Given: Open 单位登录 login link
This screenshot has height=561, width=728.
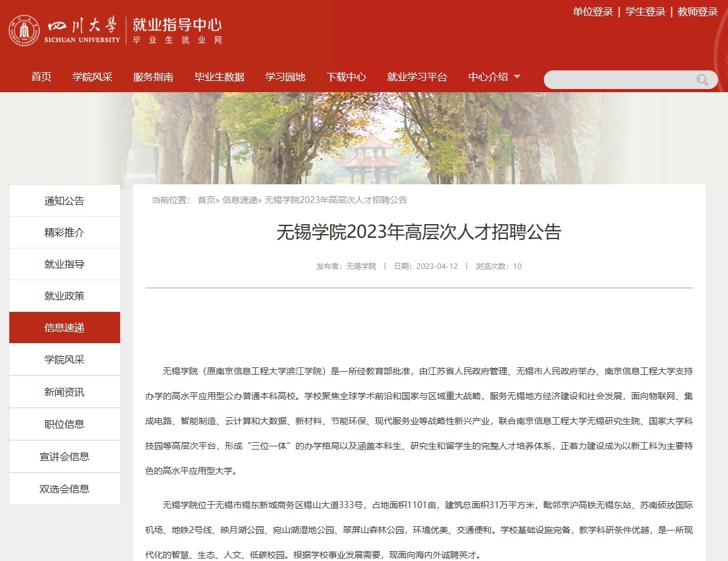Looking at the screenshot, I should (x=592, y=12).
